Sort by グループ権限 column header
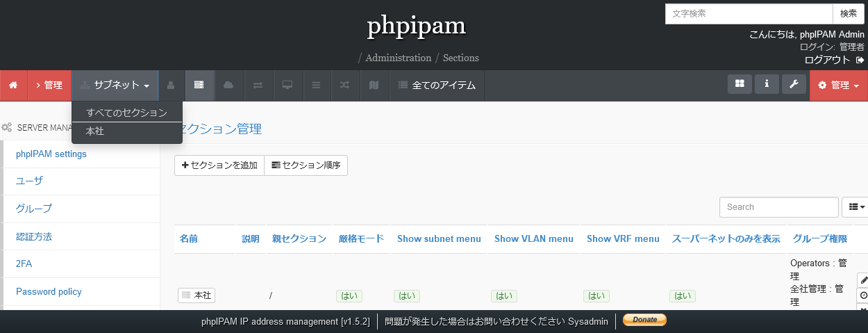Viewport: 868px width, 333px height. [x=820, y=238]
